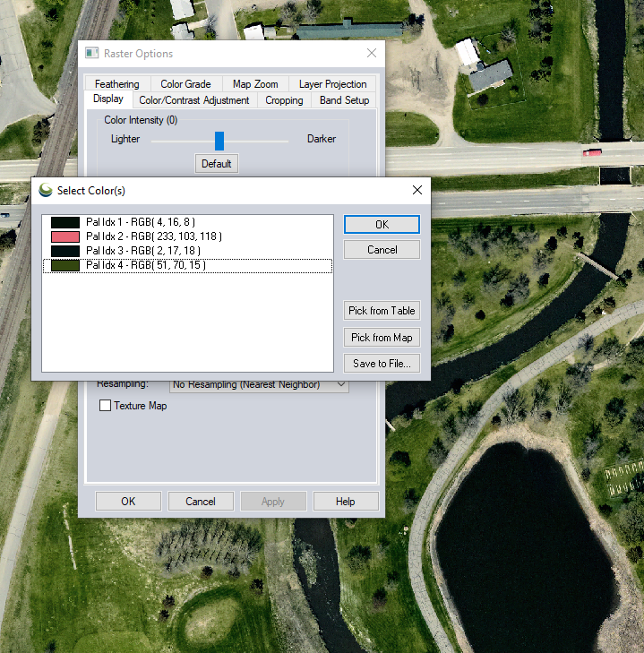Image resolution: width=644 pixels, height=653 pixels.
Task: Click the Raster Options window title icon
Action: click(91, 53)
